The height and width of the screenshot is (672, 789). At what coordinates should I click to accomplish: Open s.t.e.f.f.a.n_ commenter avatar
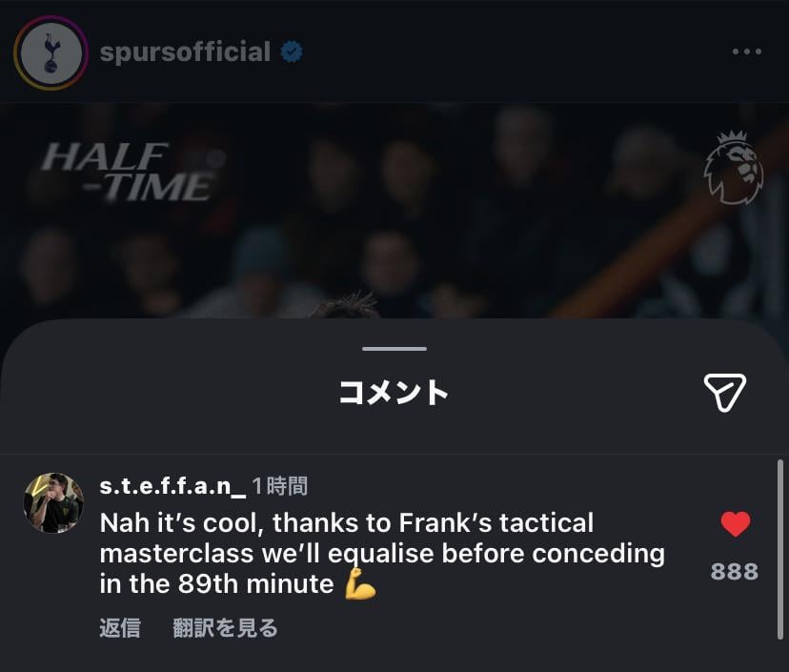coord(53,502)
